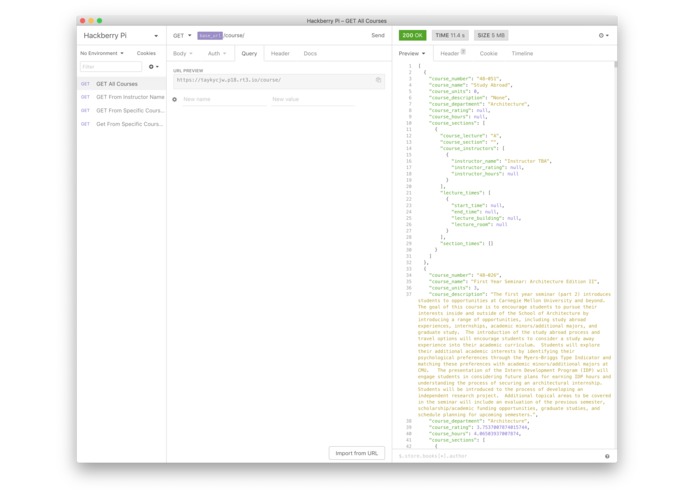This screenshot has height=494, width=695.
Task: Switch to the Docs tab
Action: pos(310,53)
